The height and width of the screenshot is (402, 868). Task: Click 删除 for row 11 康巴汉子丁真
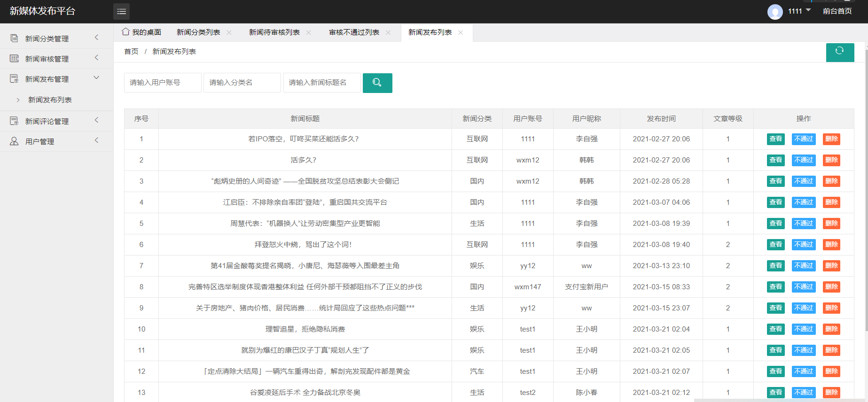pos(831,350)
